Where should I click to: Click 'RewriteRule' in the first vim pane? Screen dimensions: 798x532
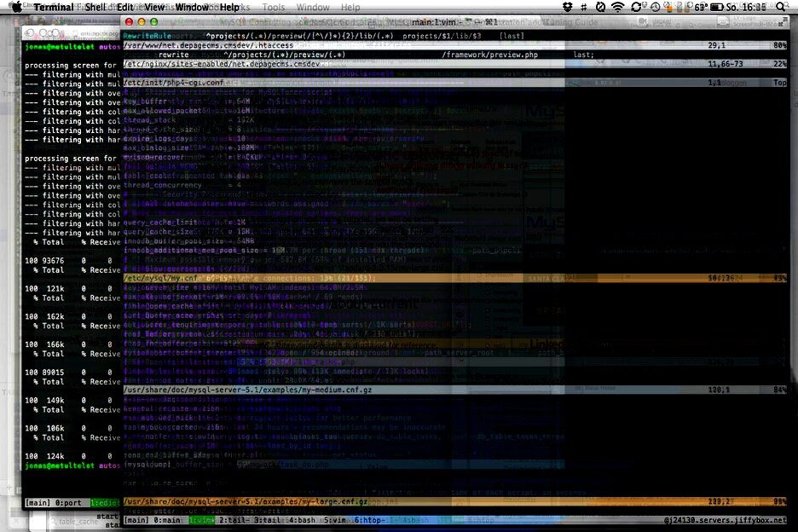pos(147,36)
